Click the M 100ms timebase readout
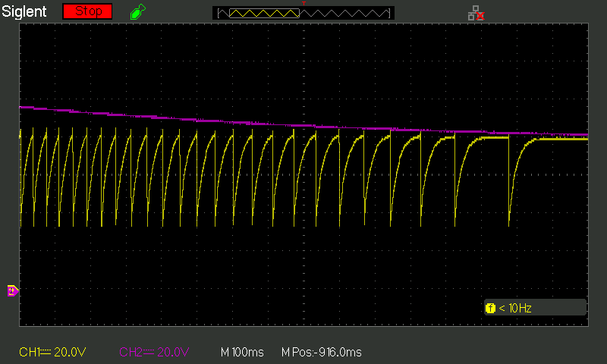This screenshot has height=364, width=607. [x=242, y=352]
